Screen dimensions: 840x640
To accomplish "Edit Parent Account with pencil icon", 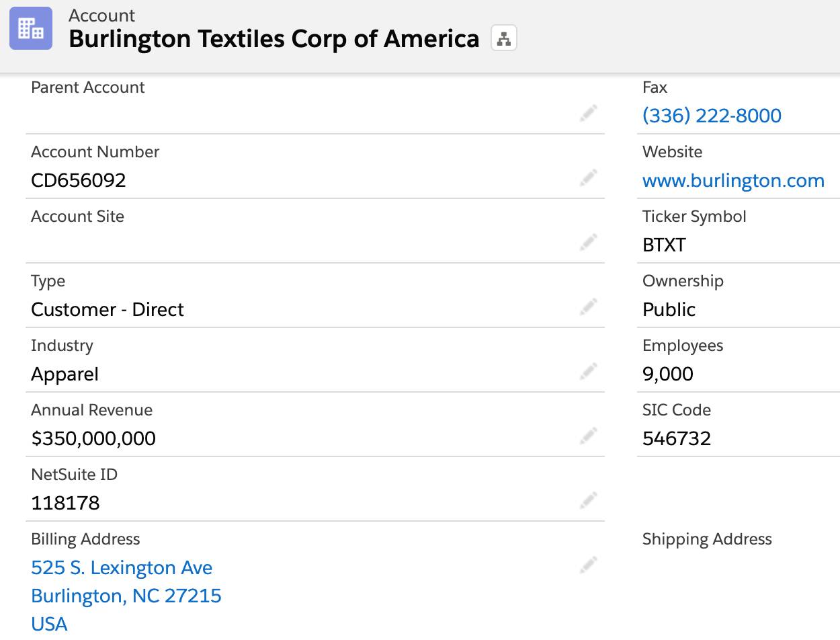I will click(x=589, y=114).
